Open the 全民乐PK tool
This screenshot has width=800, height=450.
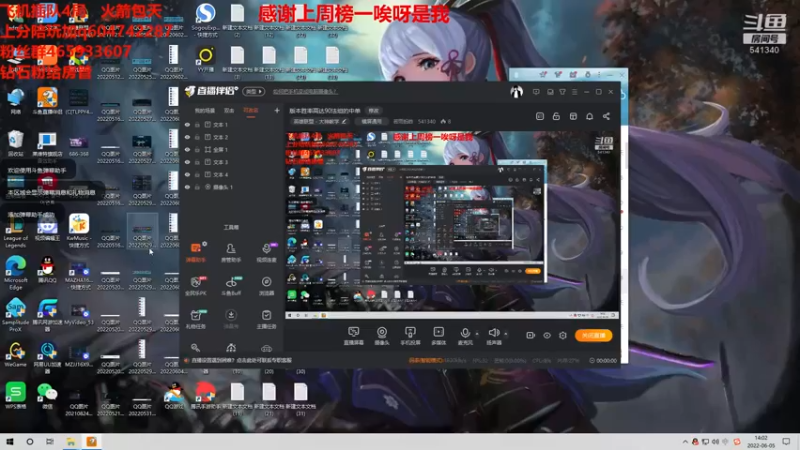coord(195,286)
